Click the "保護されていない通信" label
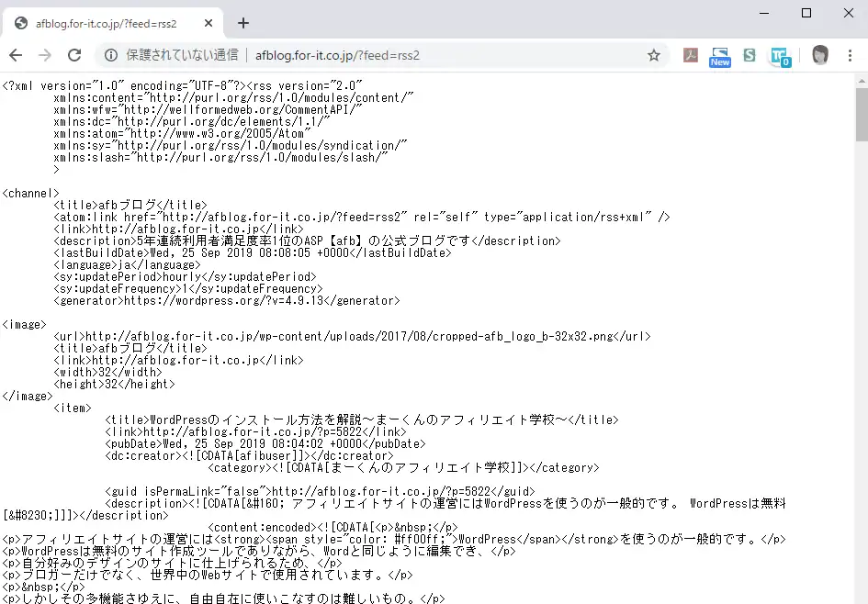 [x=182, y=55]
